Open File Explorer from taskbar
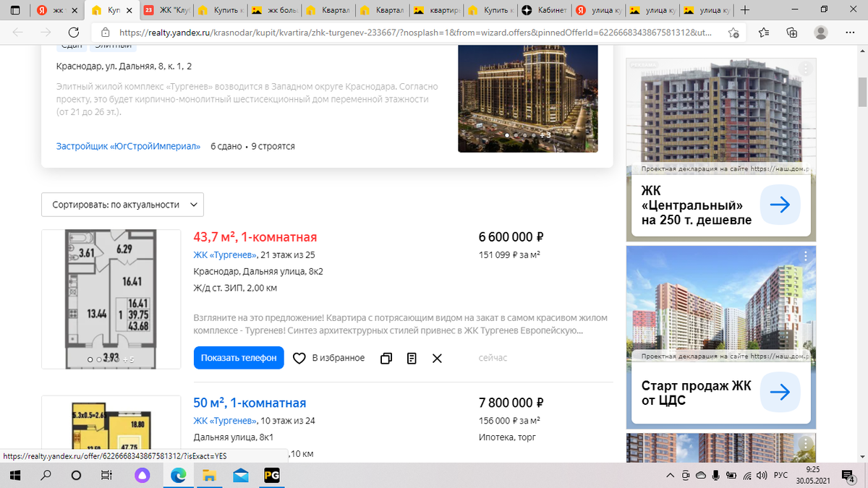Viewport: 868px width, 488px height. pyautogui.click(x=209, y=476)
